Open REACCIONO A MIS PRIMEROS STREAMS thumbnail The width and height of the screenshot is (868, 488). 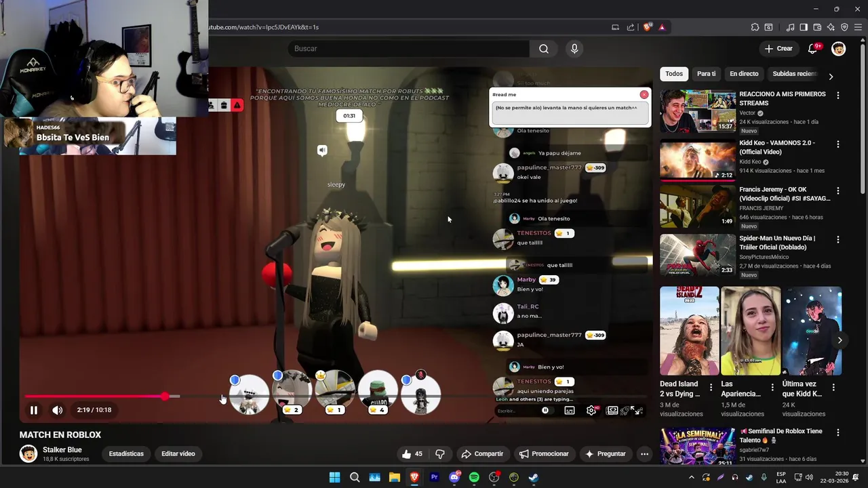[698, 111]
